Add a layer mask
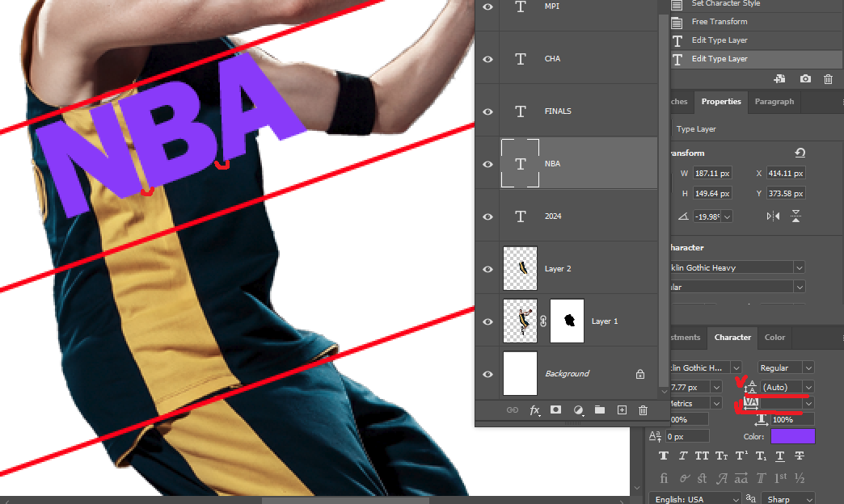The width and height of the screenshot is (844, 504). (555, 410)
